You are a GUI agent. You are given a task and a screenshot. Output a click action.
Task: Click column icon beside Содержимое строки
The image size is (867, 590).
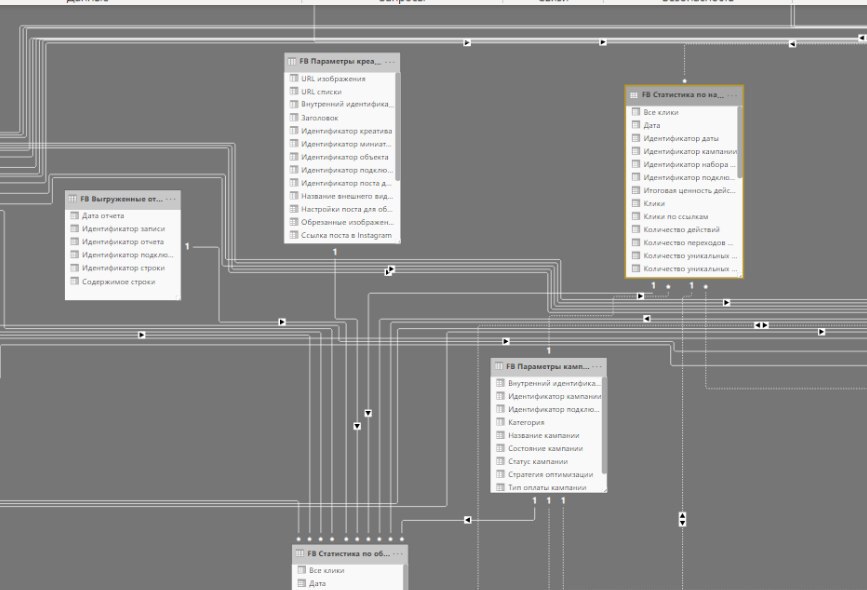(75, 281)
